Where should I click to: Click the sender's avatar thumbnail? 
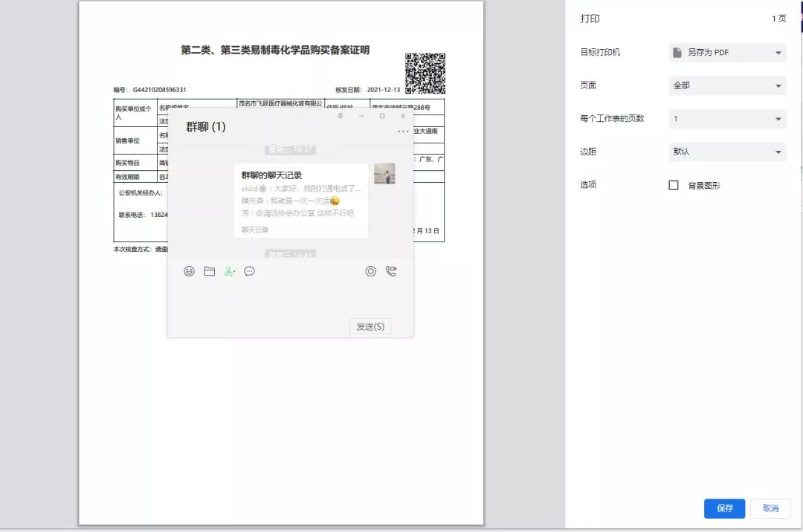click(x=384, y=174)
